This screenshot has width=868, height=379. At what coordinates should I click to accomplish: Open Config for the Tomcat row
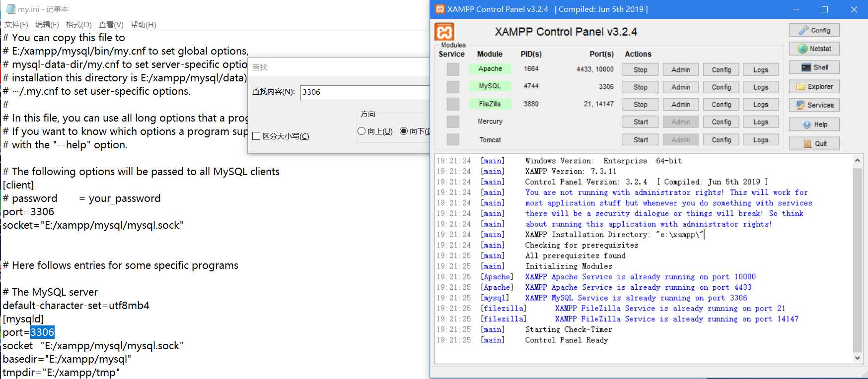click(722, 140)
